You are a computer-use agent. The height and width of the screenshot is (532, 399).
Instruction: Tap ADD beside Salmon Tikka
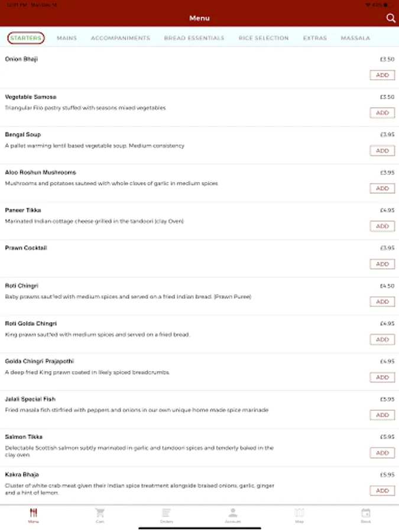[x=382, y=453]
